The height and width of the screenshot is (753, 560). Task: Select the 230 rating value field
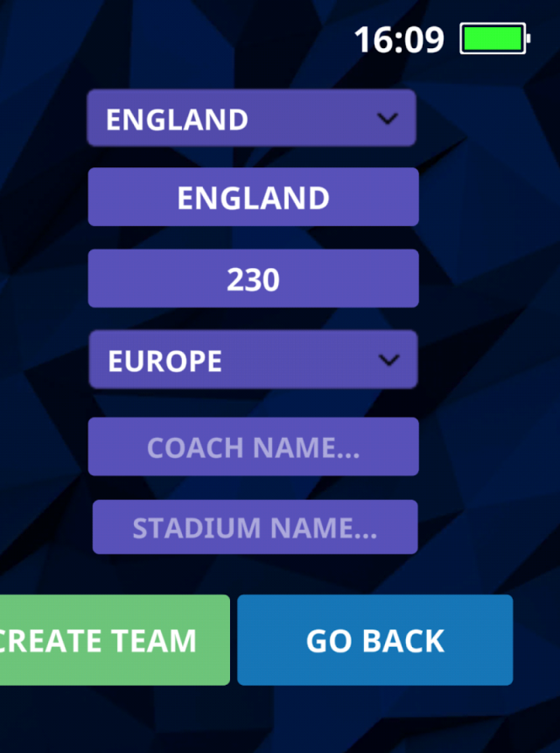pos(254,278)
